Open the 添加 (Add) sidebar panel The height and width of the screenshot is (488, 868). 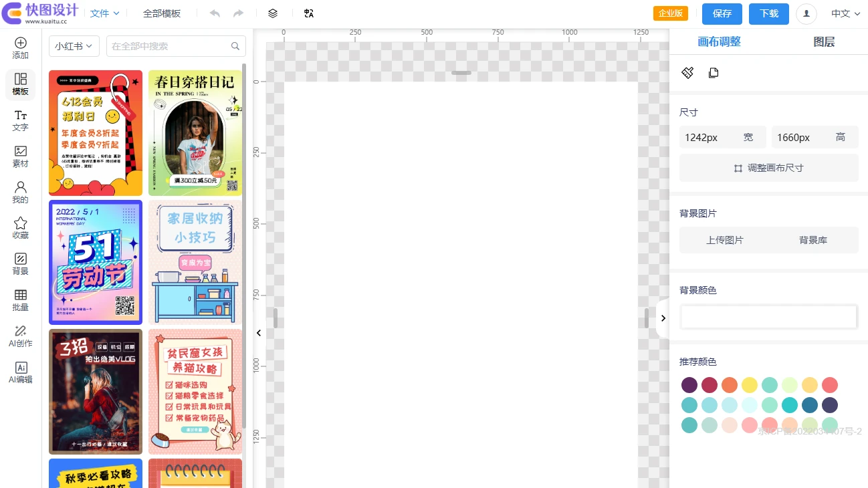[20, 48]
